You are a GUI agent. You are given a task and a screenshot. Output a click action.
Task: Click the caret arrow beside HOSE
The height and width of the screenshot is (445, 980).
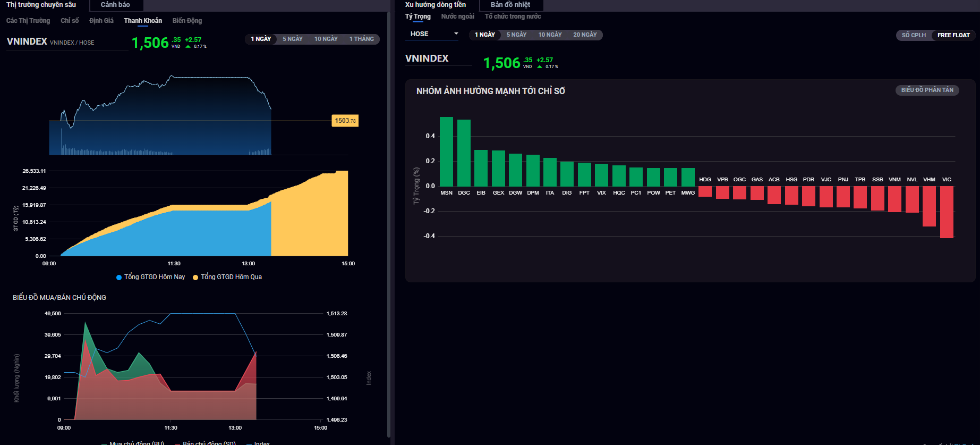(x=456, y=33)
